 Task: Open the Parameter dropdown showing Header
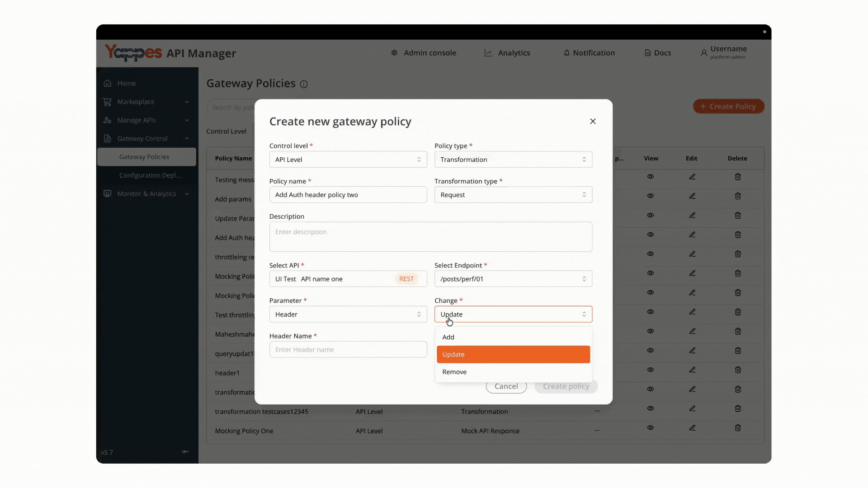tap(348, 314)
